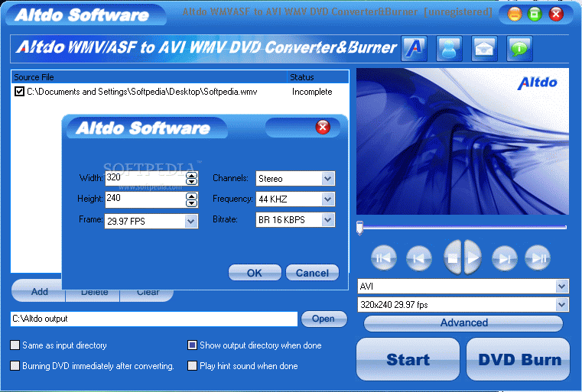Decrease Width value with down arrow
Viewport: 582px width, 392px height.
(191, 182)
